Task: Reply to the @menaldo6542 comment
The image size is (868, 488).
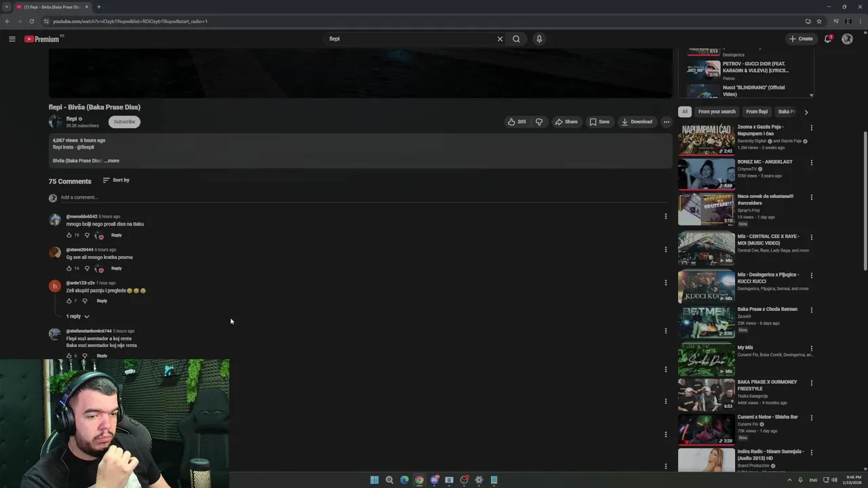Action: pyautogui.click(x=117, y=235)
